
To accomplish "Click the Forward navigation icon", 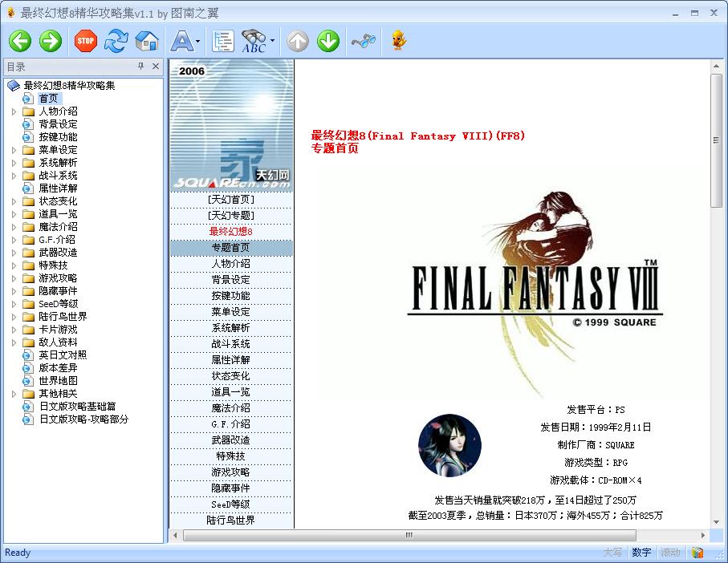I will click(x=51, y=41).
